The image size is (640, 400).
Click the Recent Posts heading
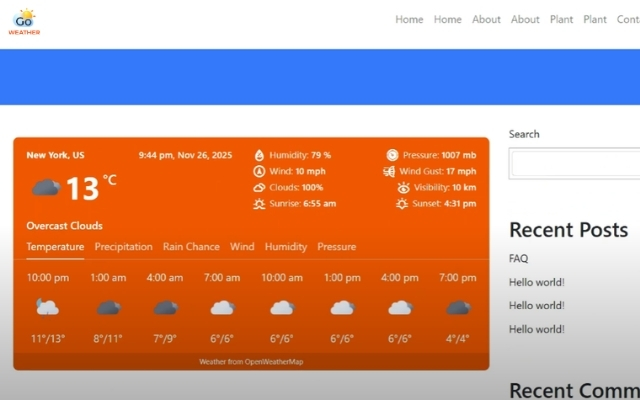(x=569, y=230)
